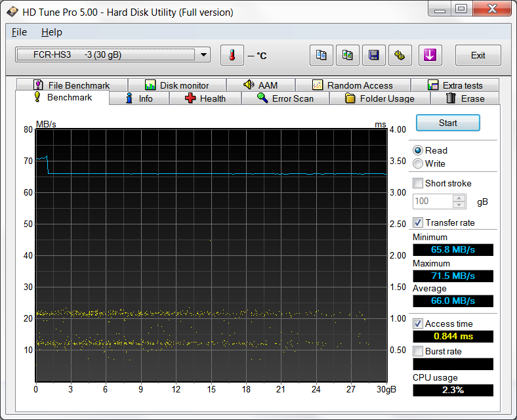517x420 pixels.
Task: Uncheck the Transfer rate checkbox
Action: [x=418, y=222]
